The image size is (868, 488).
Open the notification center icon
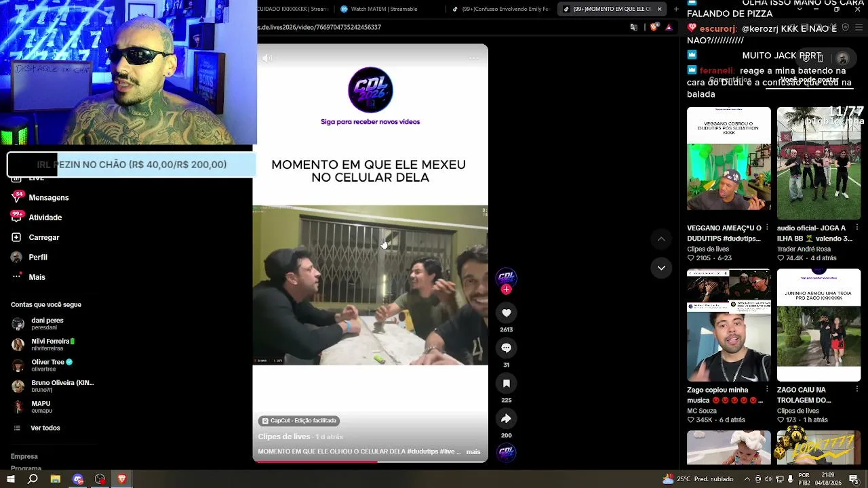point(853,479)
